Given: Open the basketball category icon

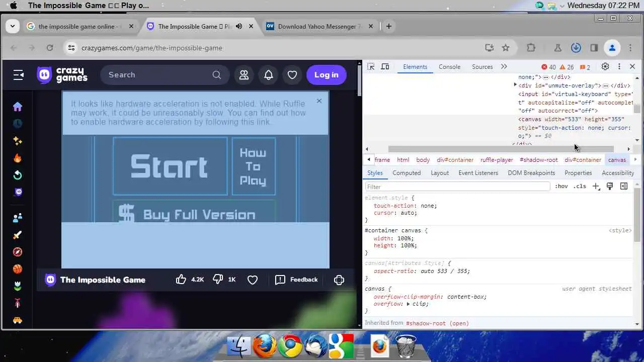Looking at the screenshot, I should pyautogui.click(x=18, y=269).
